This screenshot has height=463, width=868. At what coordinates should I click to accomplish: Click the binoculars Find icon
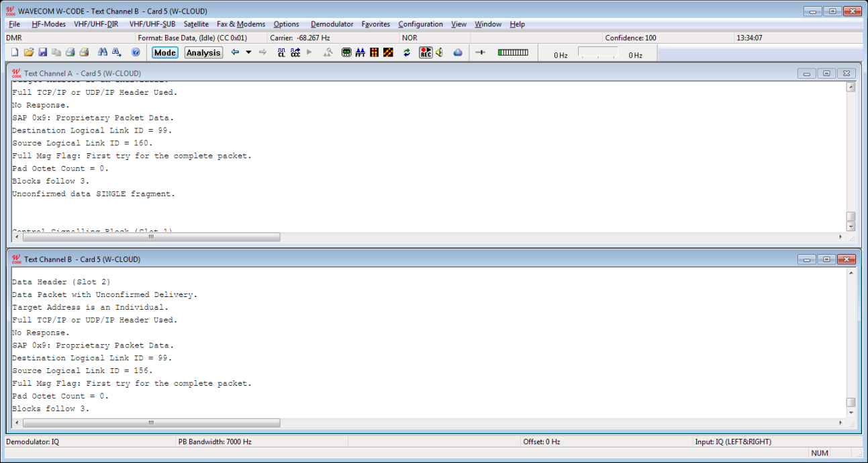pyautogui.click(x=103, y=52)
